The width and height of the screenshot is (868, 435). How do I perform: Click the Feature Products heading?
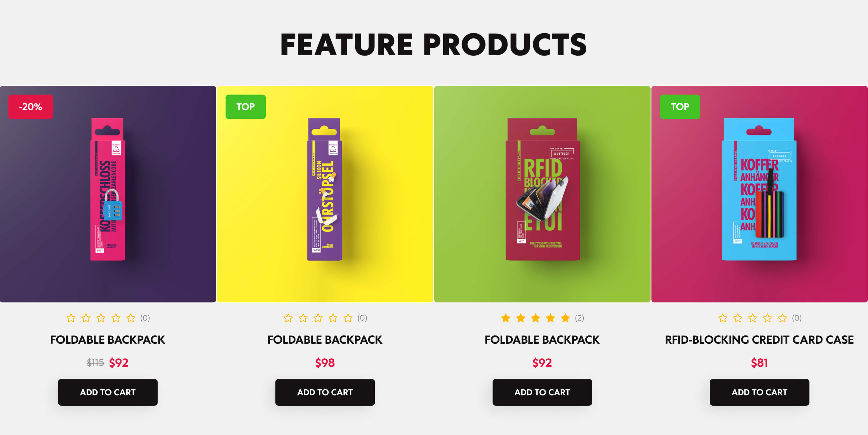(x=434, y=45)
